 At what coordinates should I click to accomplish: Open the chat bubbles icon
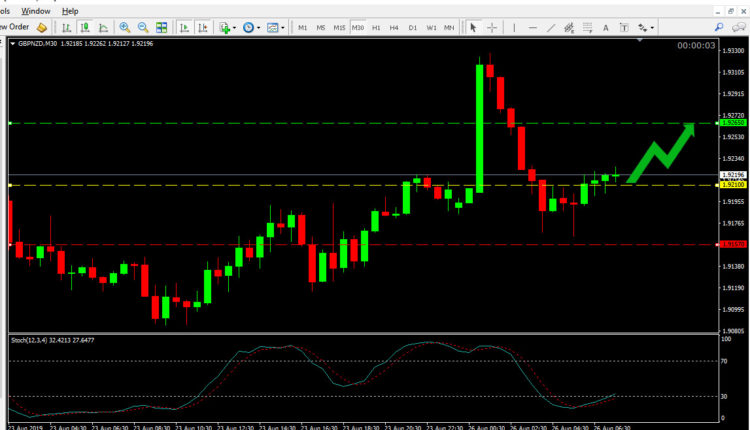(739, 28)
